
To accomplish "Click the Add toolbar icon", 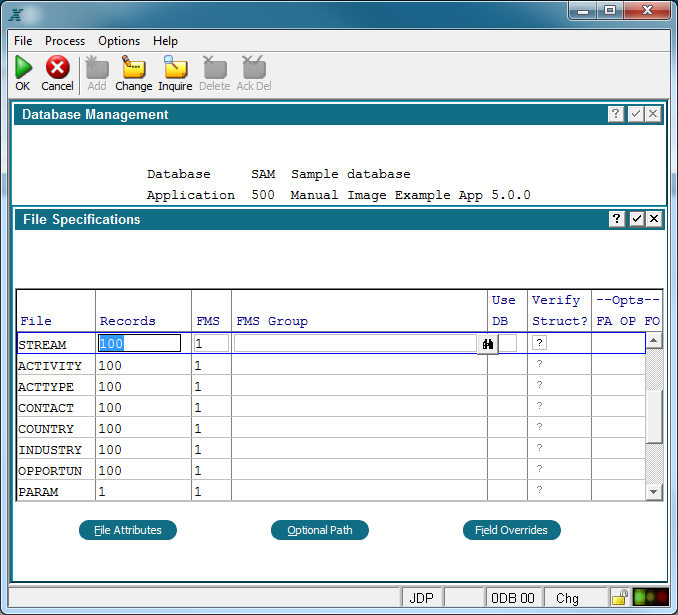I will (97, 67).
